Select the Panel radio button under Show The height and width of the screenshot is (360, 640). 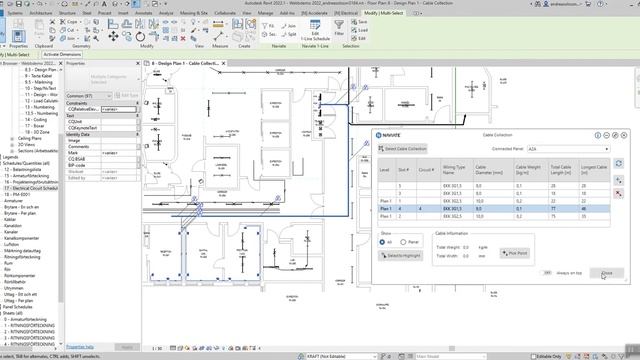[x=403, y=242]
